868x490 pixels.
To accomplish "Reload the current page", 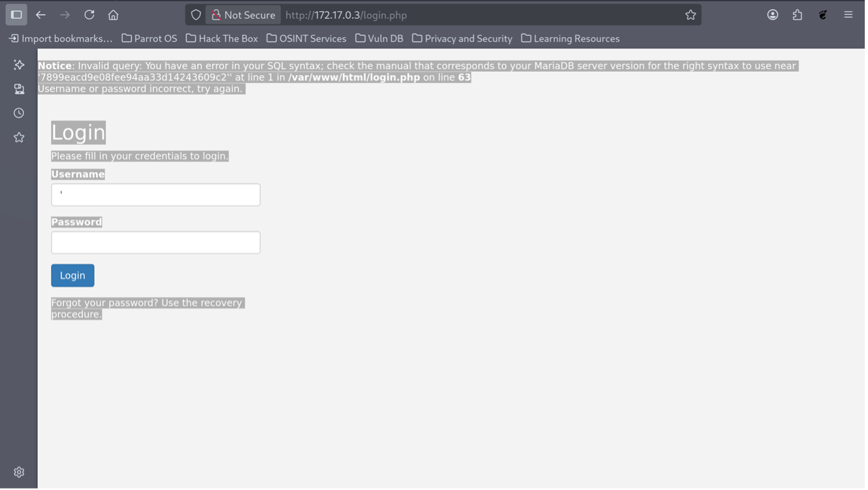I will [x=89, y=14].
